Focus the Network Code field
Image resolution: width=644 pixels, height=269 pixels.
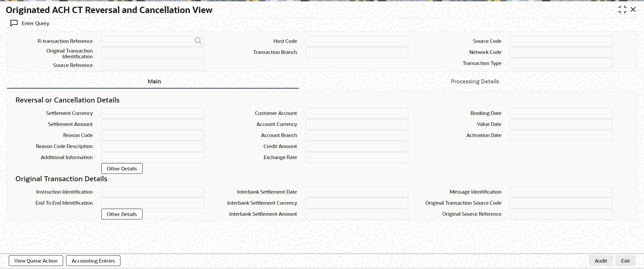pyautogui.click(x=561, y=52)
